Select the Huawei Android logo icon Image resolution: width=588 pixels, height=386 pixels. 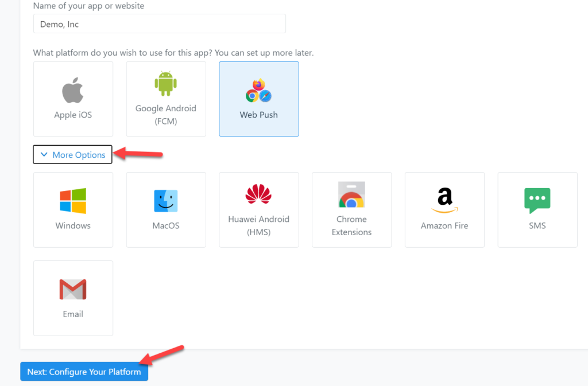(258, 194)
